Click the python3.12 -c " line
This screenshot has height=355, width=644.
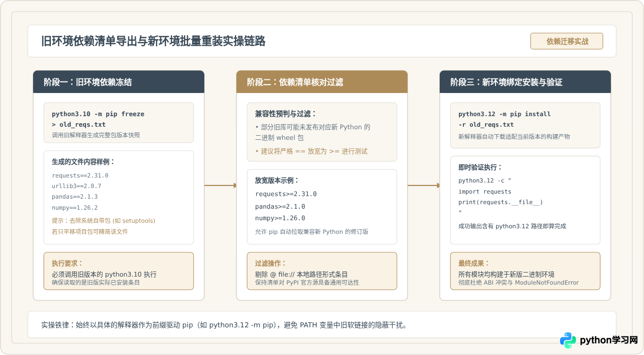(x=485, y=181)
